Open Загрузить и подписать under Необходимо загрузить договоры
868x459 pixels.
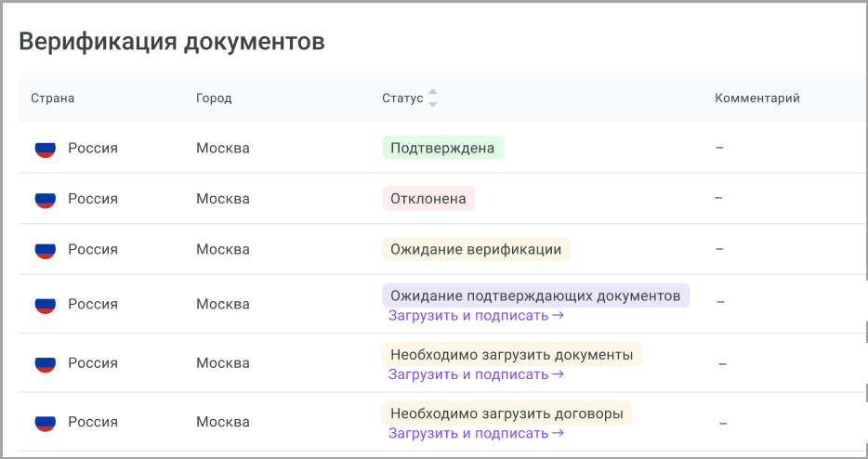pyautogui.click(x=476, y=433)
